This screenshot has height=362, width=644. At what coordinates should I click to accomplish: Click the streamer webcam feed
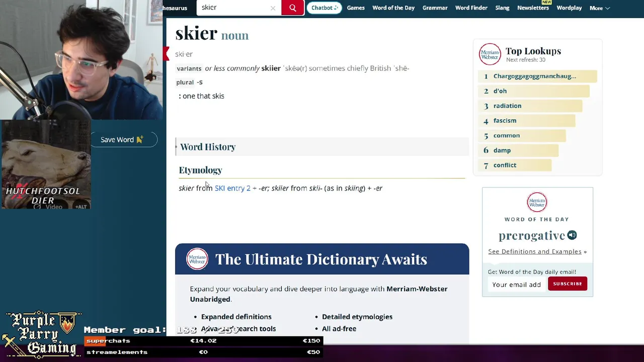coord(82,59)
